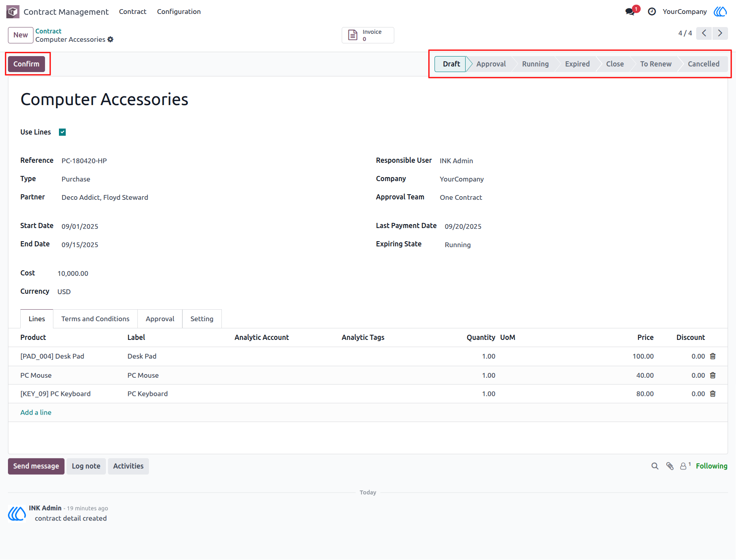The image size is (736, 560).
Task: Click the Confirm button
Action: coord(26,64)
